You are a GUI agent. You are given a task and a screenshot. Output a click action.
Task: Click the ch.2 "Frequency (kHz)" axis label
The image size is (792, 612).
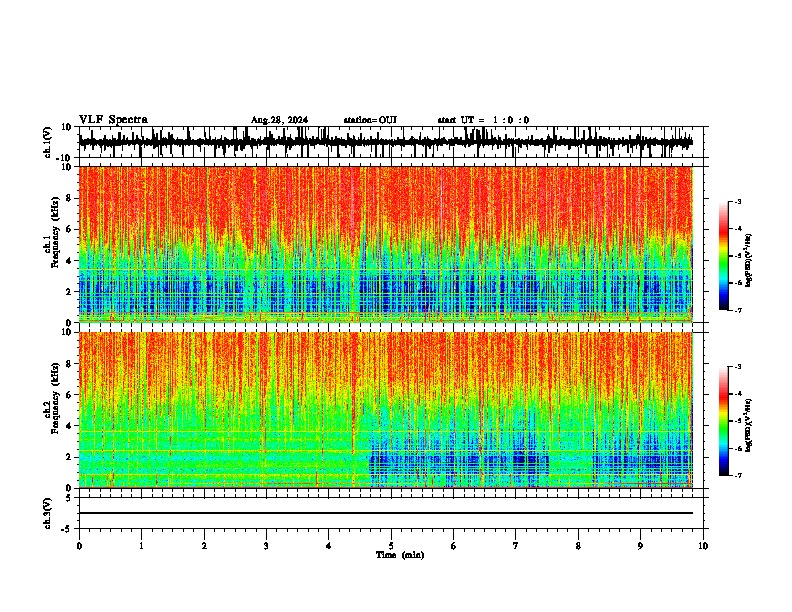pos(54,398)
